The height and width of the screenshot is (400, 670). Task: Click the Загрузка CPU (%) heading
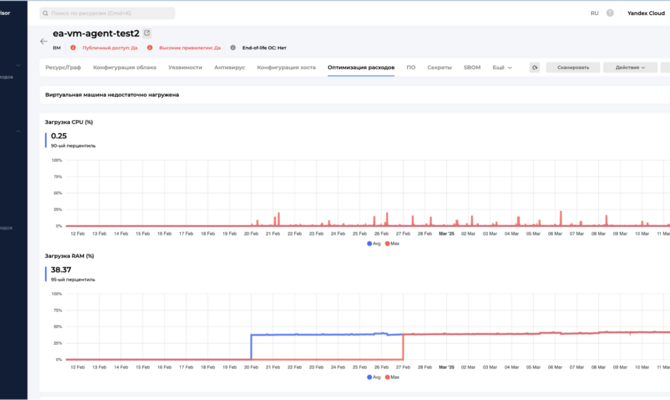(x=69, y=122)
